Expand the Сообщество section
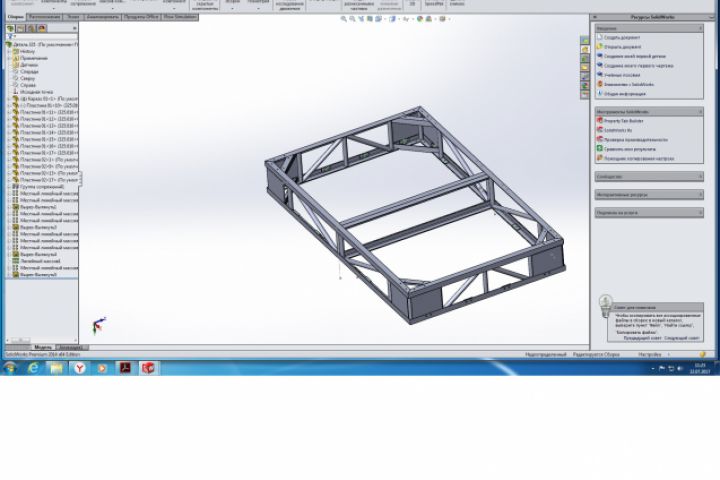Viewport: 720px width, 480px height. tap(700, 176)
